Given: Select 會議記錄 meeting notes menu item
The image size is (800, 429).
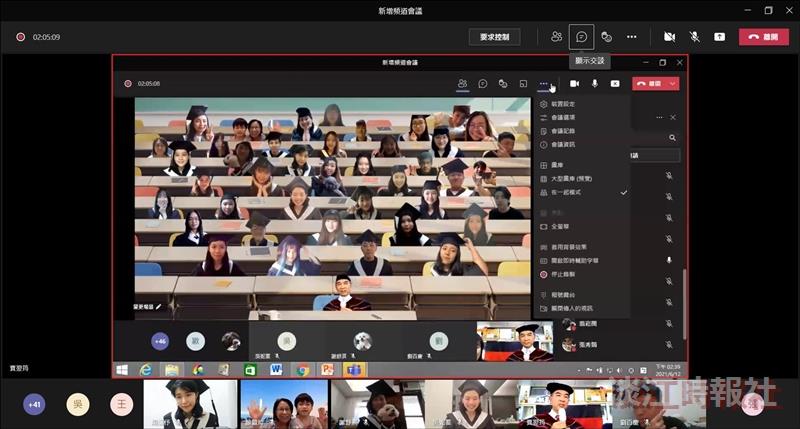Looking at the screenshot, I should coord(582,131).
